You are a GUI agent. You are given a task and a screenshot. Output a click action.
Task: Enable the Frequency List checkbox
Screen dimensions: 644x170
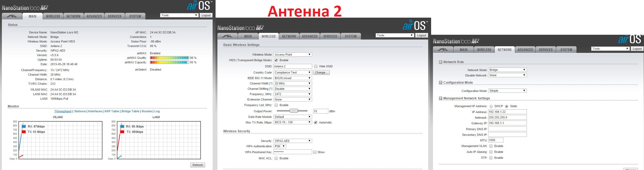point(276,105)
